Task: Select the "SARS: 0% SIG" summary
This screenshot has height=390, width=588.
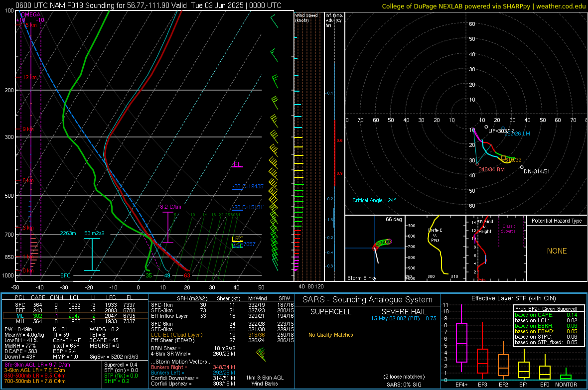Action: (x=404, y=385)
